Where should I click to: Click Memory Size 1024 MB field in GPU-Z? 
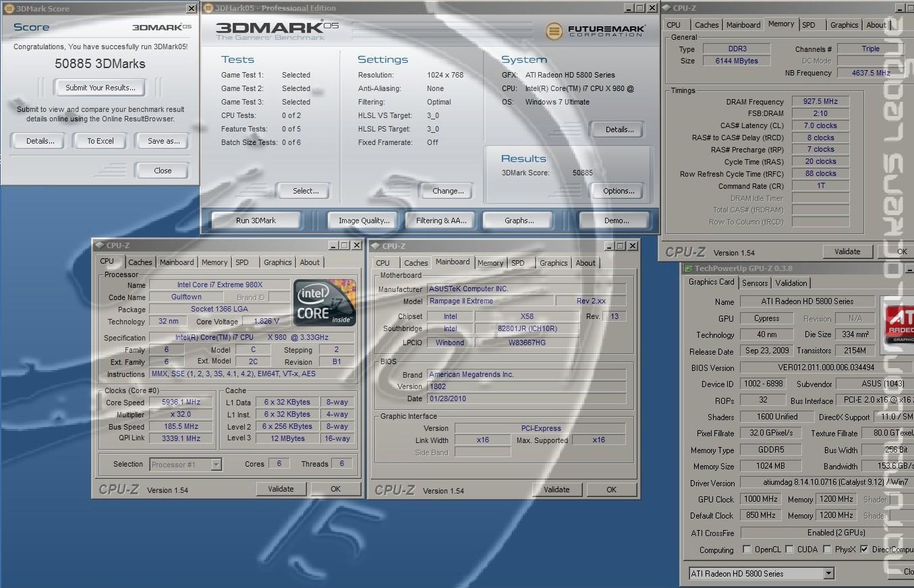(x=770, y=467)
